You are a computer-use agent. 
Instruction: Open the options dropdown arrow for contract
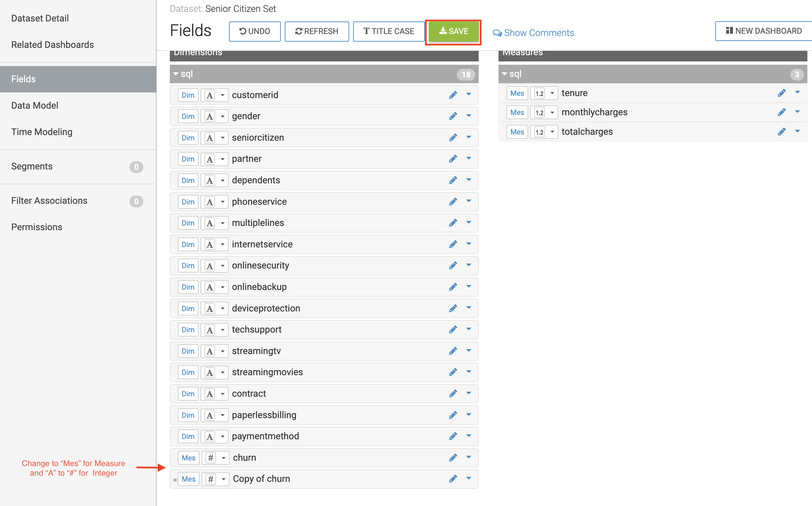468,393
